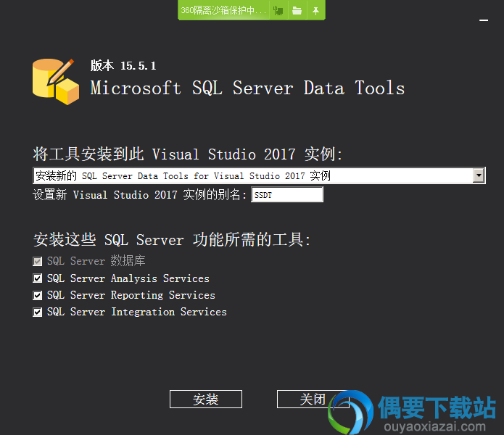Image resolution: width=504 pixels, height=435 pixels.
Task: Click the SQL Server Data Tools logo icon
Action: [56, 82]
